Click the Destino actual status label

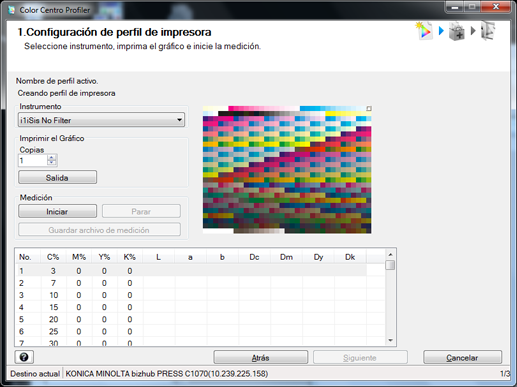click(x=35, y=374)
